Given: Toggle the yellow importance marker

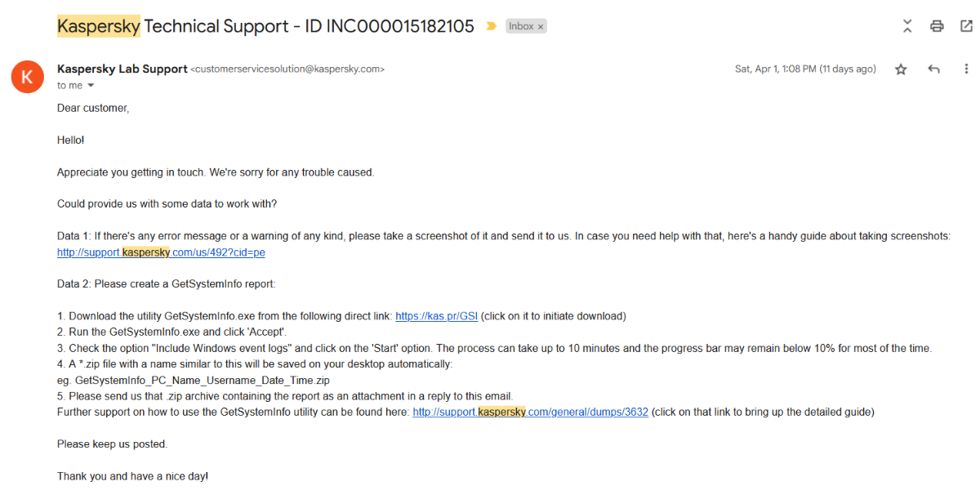Looking at the screenshot, I should 491,26.
